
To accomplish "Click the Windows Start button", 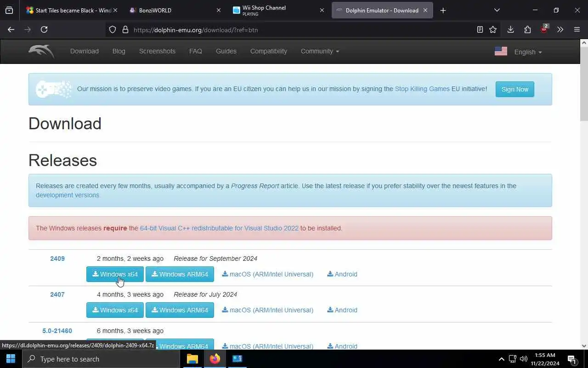I will click(11, 359).
